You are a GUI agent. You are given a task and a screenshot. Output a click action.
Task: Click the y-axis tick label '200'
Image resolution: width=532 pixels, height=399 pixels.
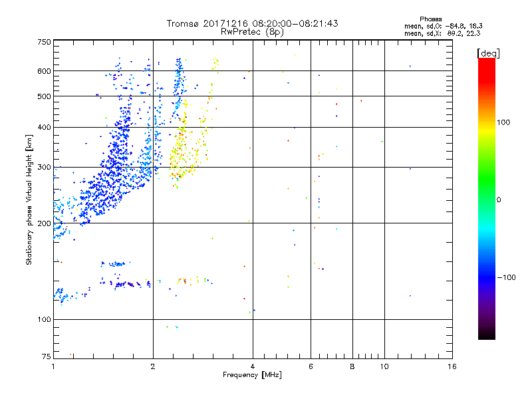coord(44,223)
